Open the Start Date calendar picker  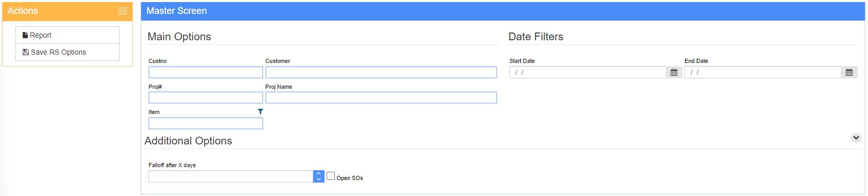pos(674,72)
